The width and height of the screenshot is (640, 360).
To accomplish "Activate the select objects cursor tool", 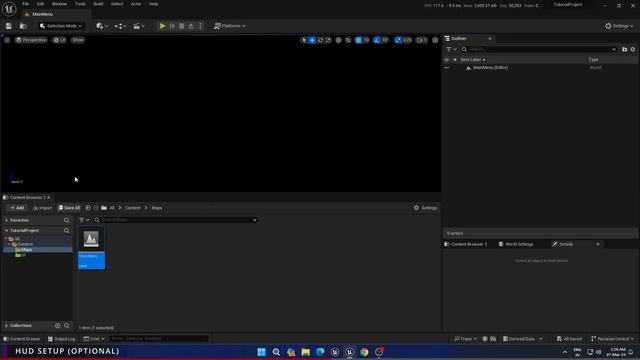I will 303,40.
